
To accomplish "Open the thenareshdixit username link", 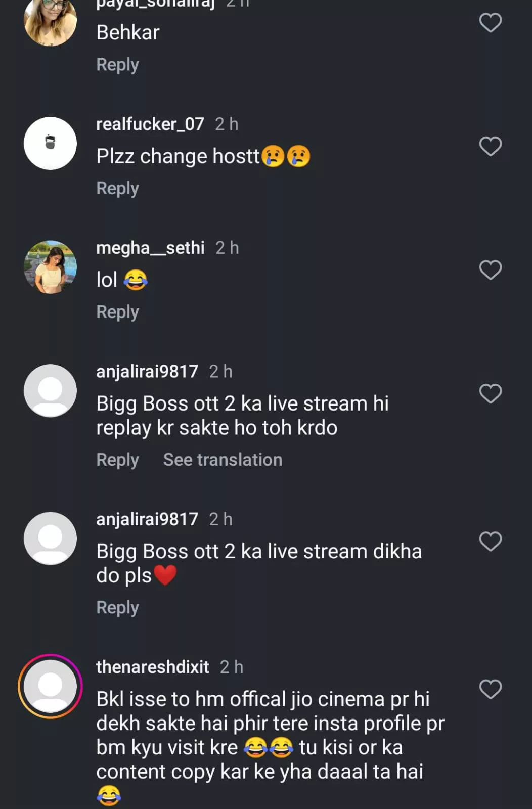I will [152, 667].
